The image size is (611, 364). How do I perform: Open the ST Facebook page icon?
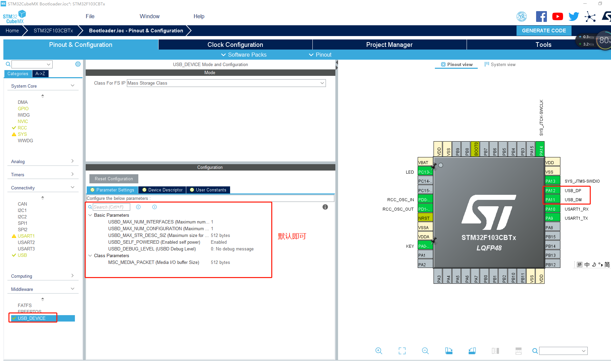(541, 17)
